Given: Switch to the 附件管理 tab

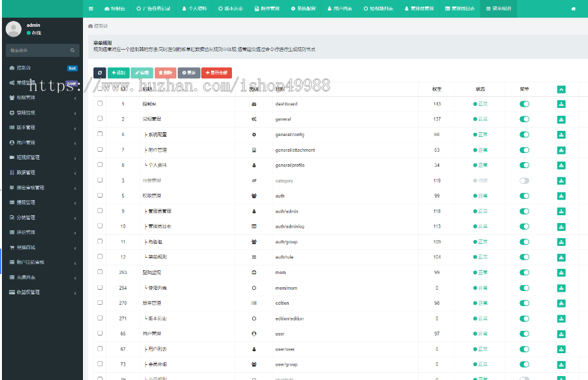Looking at the screenshot, I should pyautogui.click(x=267, y=9).
